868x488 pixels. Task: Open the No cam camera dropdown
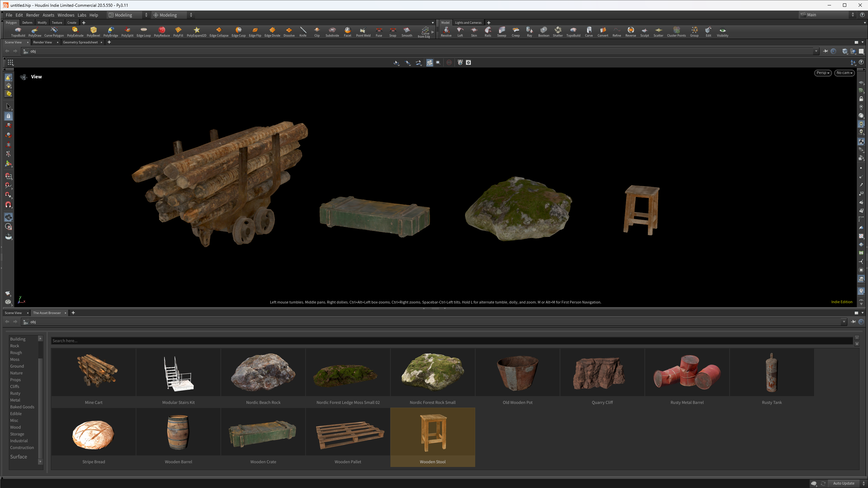coord(844,73)
